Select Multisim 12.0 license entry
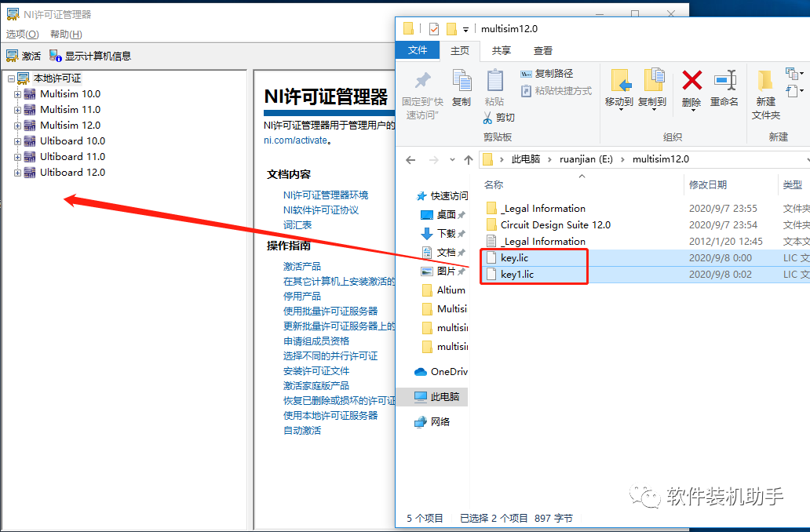 71,126
